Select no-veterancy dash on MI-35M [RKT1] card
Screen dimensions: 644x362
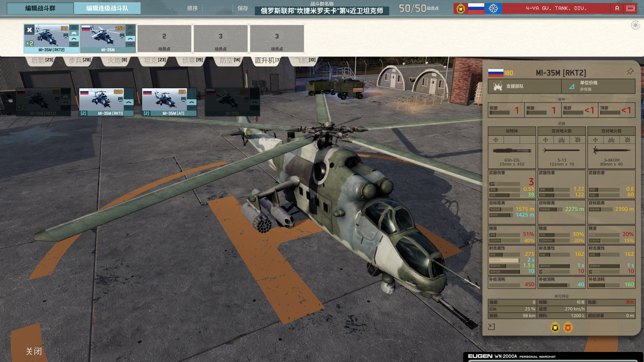coord(129,108)
